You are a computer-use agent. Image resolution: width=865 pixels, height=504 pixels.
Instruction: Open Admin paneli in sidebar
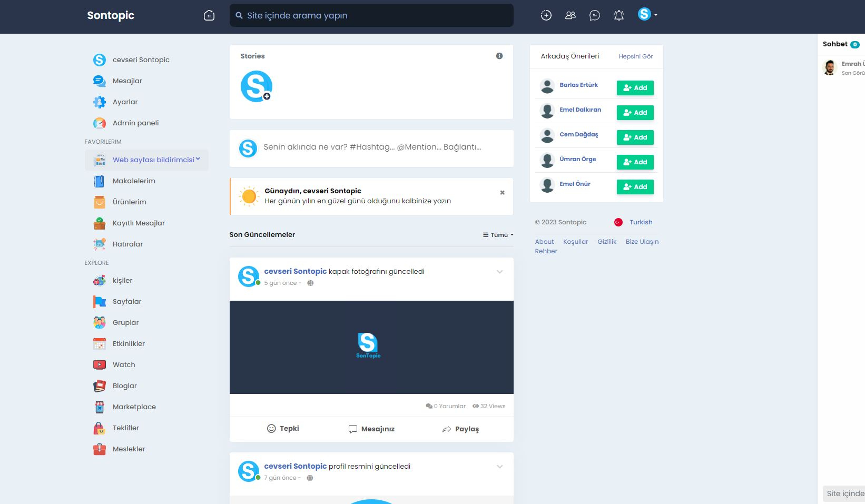pos(136,123)
